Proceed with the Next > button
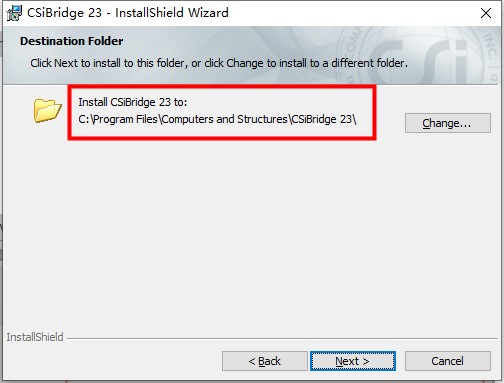 [353, 361]
